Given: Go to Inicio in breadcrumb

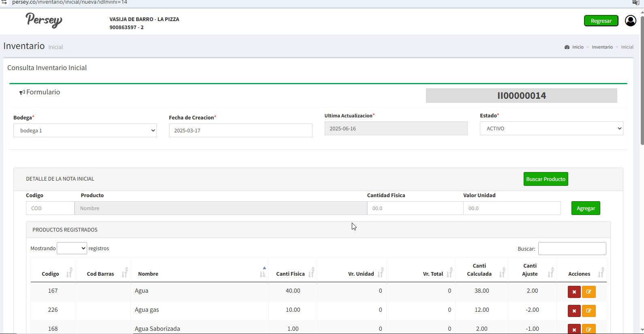Looking at the screenshot, I should pos(578,47).
